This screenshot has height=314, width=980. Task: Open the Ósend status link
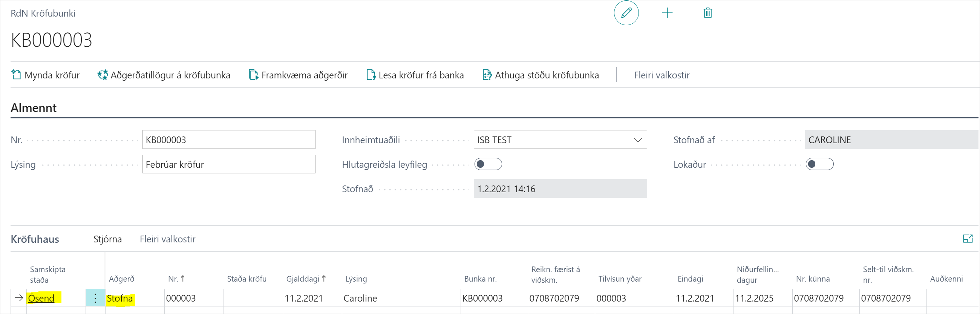(x=41, y=298)
